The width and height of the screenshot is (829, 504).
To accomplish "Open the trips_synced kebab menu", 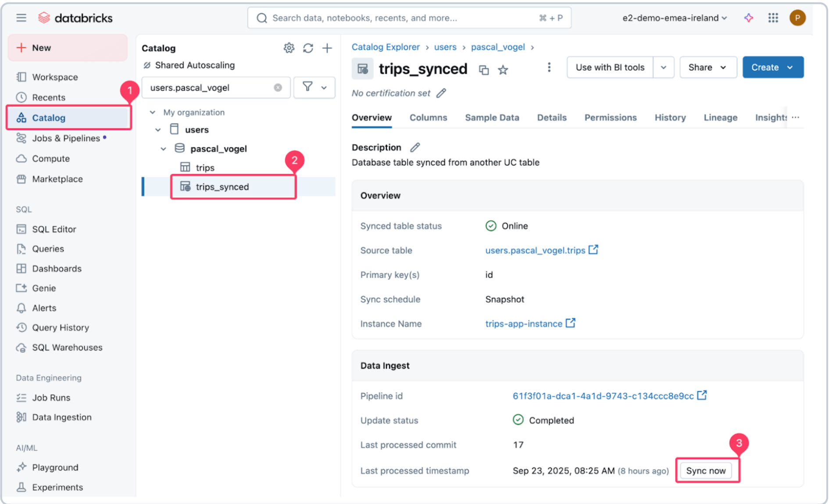I will (549, 67).
